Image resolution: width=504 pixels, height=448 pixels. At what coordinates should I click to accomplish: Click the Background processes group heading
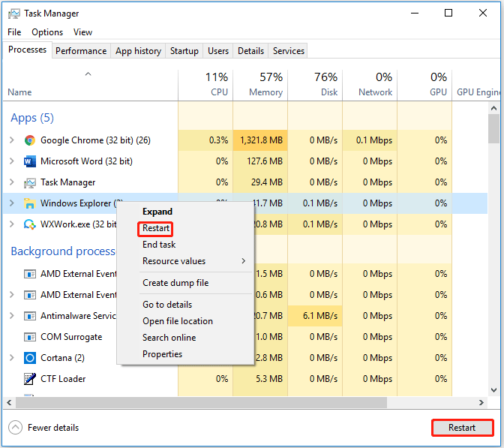[x=63, y=251]
